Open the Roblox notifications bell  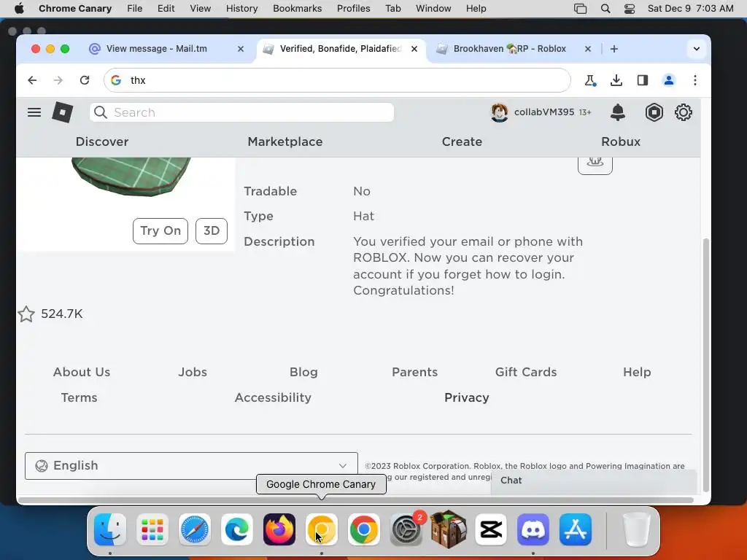point(617,112)
